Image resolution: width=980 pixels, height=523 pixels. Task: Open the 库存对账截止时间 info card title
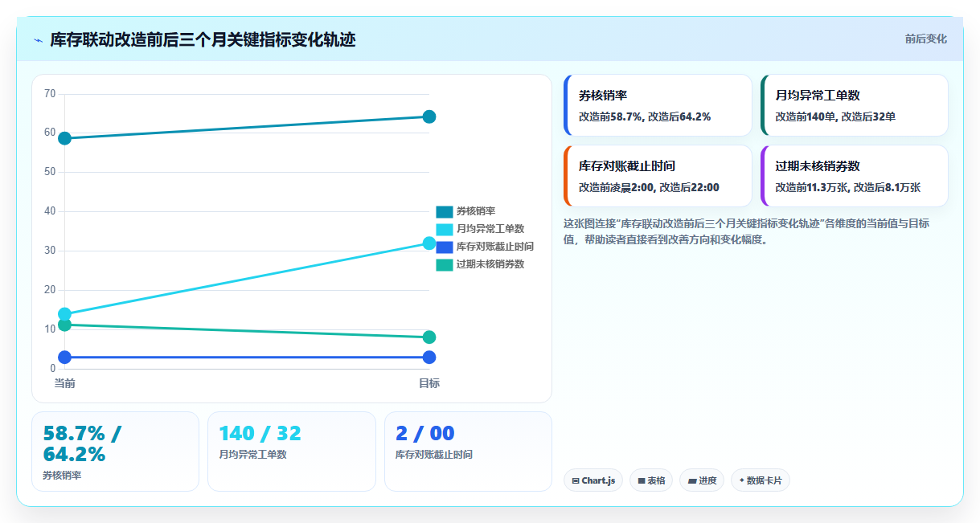pos(627,165)
